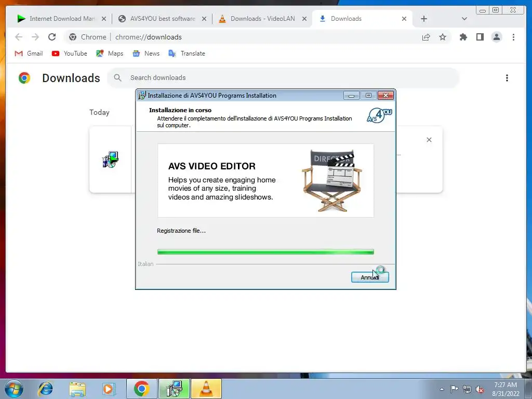Close the Downloads - VideoLAN tab
This screenshot has height=399, width=532.
click(x=304, y=19)
